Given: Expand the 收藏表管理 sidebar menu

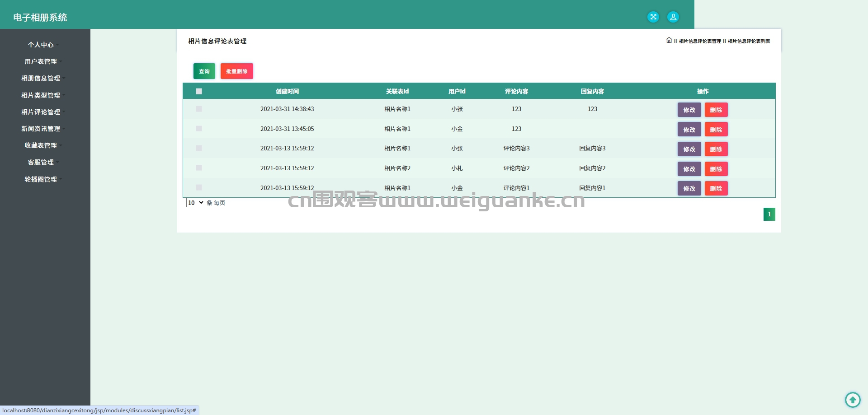Looking at the screenshot, I should click(43, 145).
